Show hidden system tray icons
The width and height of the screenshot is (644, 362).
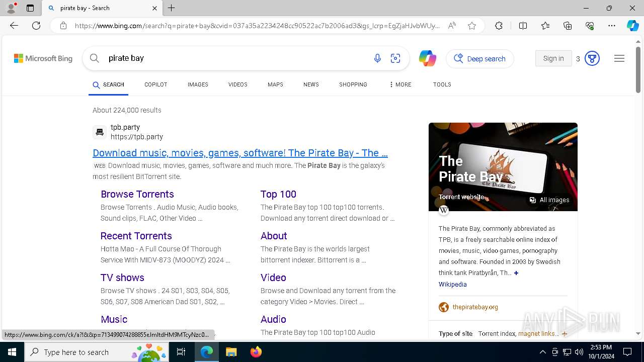(x=542, y=352)
